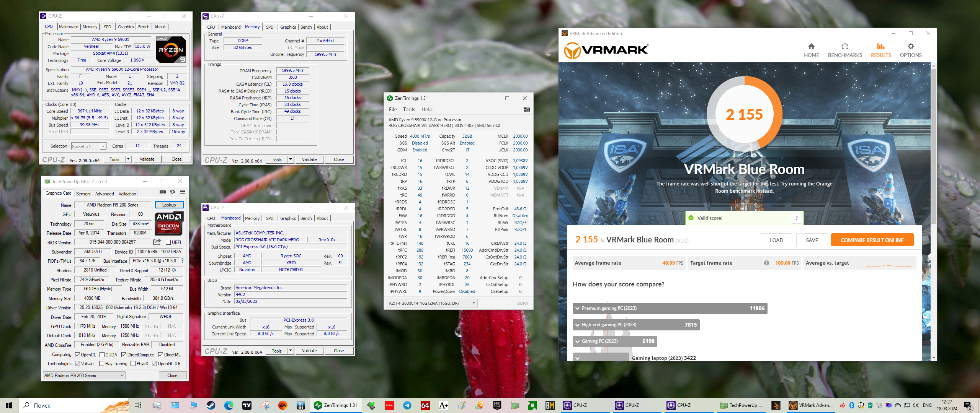Image resolution: width=980 pixels, height=413 pixels.
Task: Open GPU-Z hamburger menu icon
Action: click(x=183, y=192)
